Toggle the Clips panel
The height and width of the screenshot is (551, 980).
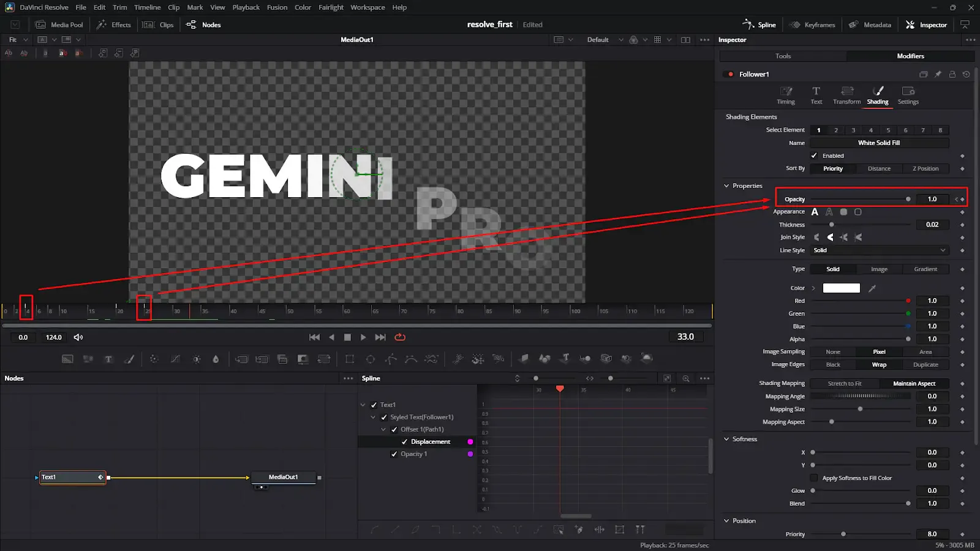pyautogui.click(x=158, y=24)
